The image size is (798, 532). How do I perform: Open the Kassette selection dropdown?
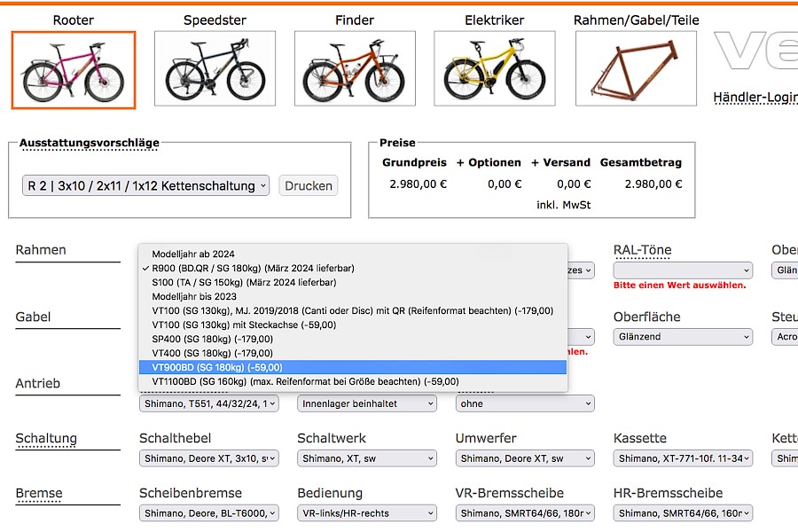(x=682, y=459)
